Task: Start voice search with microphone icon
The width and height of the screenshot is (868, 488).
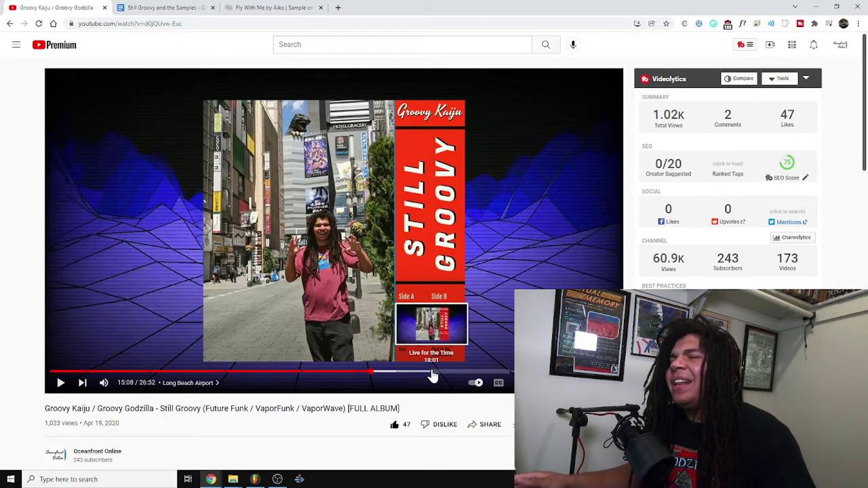Action: coord(573,45)
